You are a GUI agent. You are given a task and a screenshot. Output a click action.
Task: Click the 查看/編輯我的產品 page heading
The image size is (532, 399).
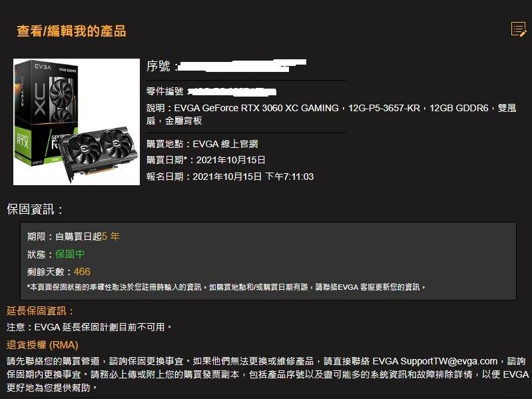tap(71, 31)
